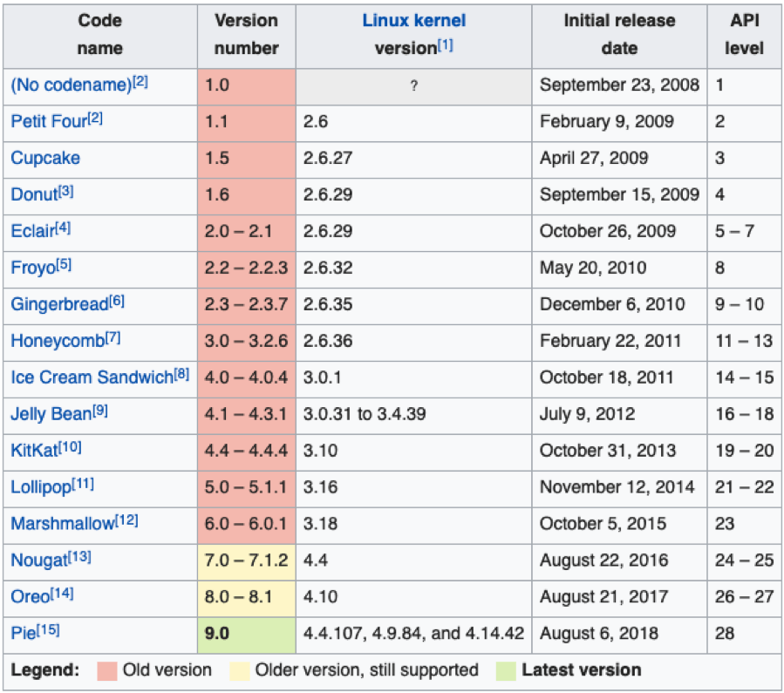Open the Linux kernel header link
784x693 pixels.
pos(414,21)
